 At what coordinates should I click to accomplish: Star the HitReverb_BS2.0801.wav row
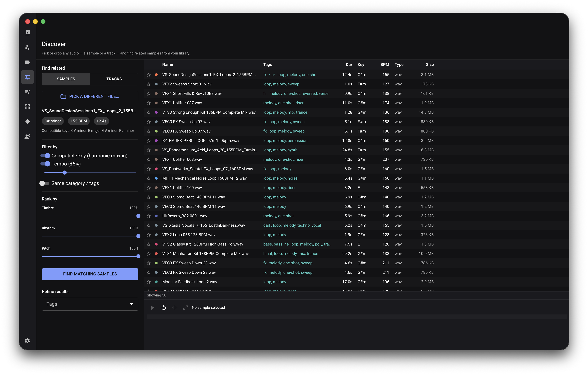click(149, 216)
